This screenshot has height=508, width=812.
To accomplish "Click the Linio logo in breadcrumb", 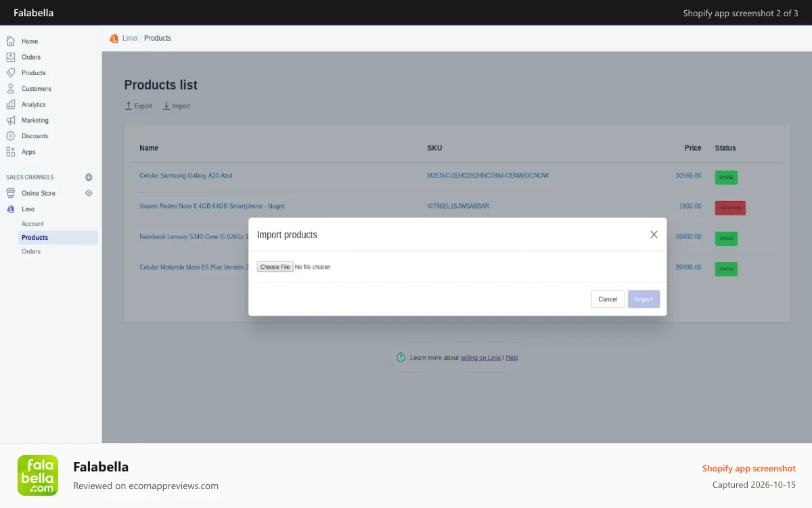I will [x=114, y=38].
